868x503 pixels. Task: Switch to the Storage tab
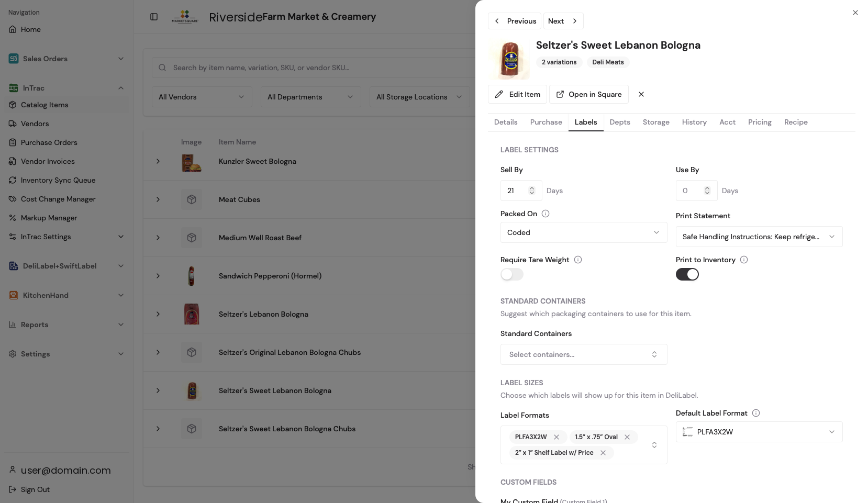point(656,122)
